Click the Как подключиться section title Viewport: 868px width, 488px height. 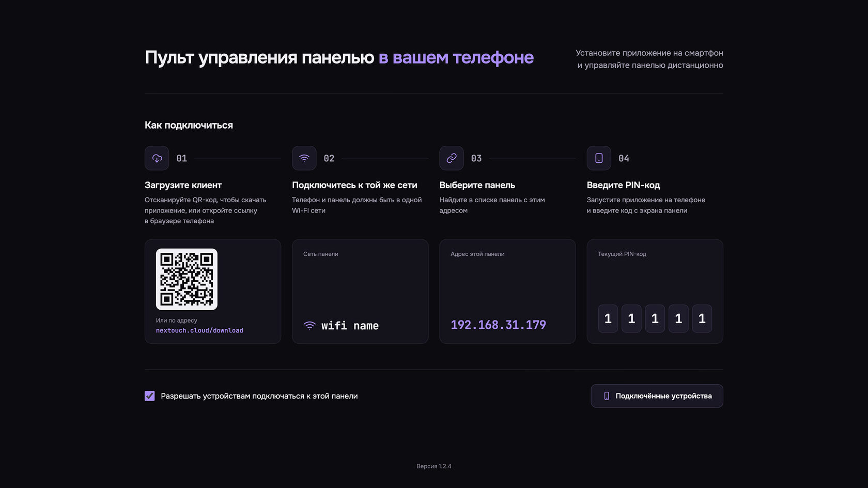click(189, 125)
